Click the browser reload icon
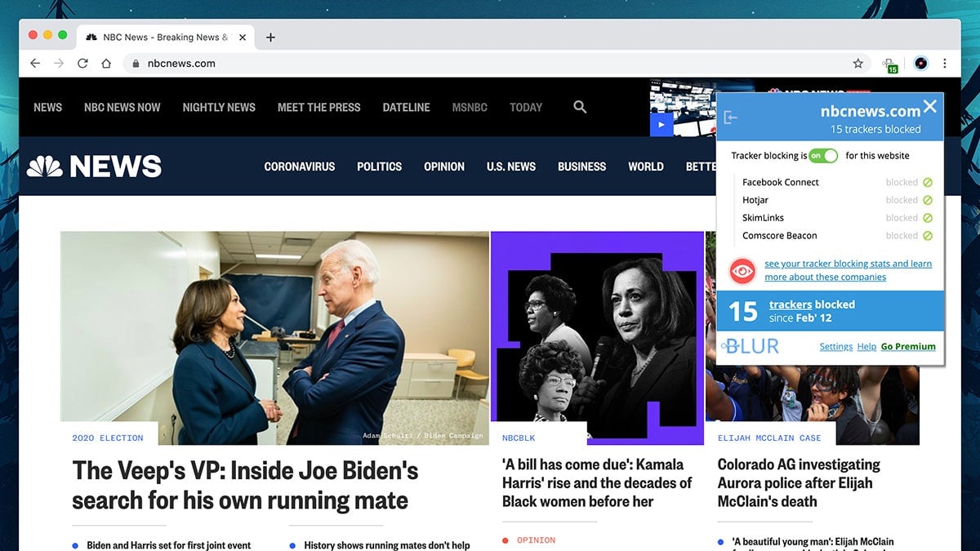The width and height of the screenshot is (980, 551). [82, 64]
